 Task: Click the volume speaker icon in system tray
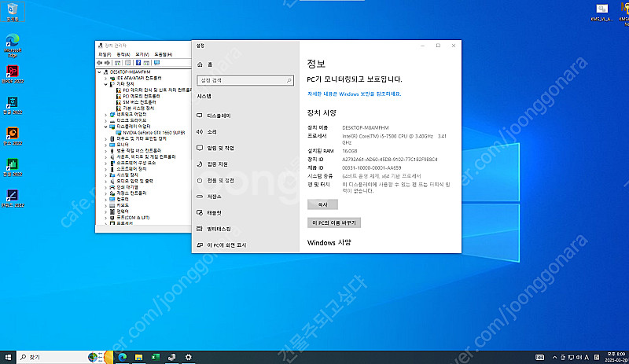(x=579, y=357)
